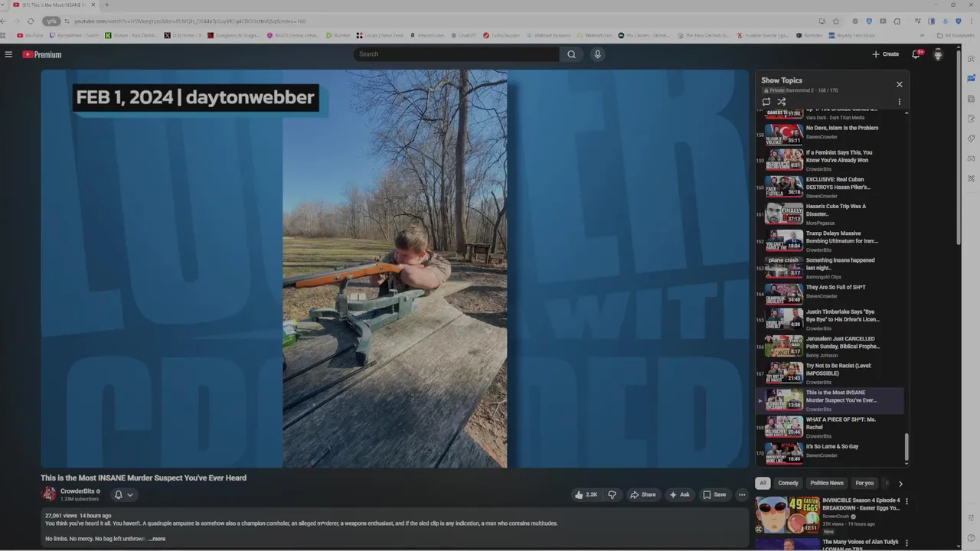The image size is (980, 551).
Task: Show more filter chips with right chevron
Action: tap(900, 484)
